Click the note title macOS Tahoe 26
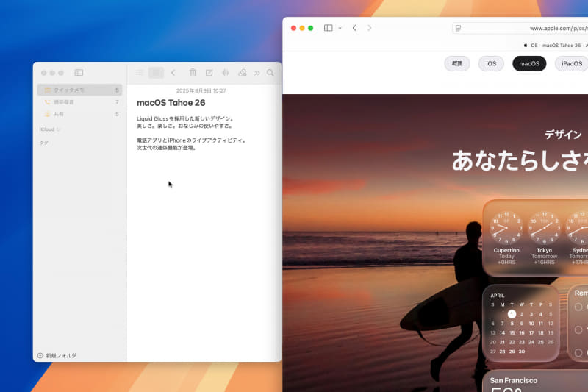Viewport: 588px width, 392px height. tap(171, 103)
